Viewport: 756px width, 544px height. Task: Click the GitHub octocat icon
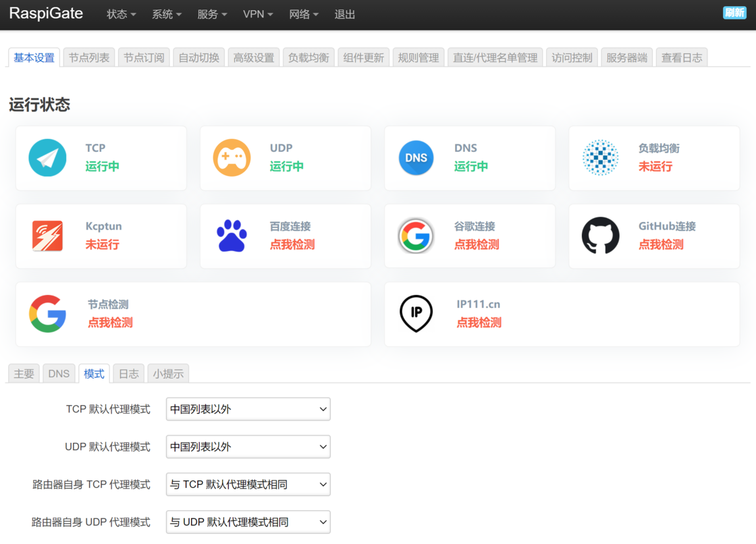click(600, 236)
